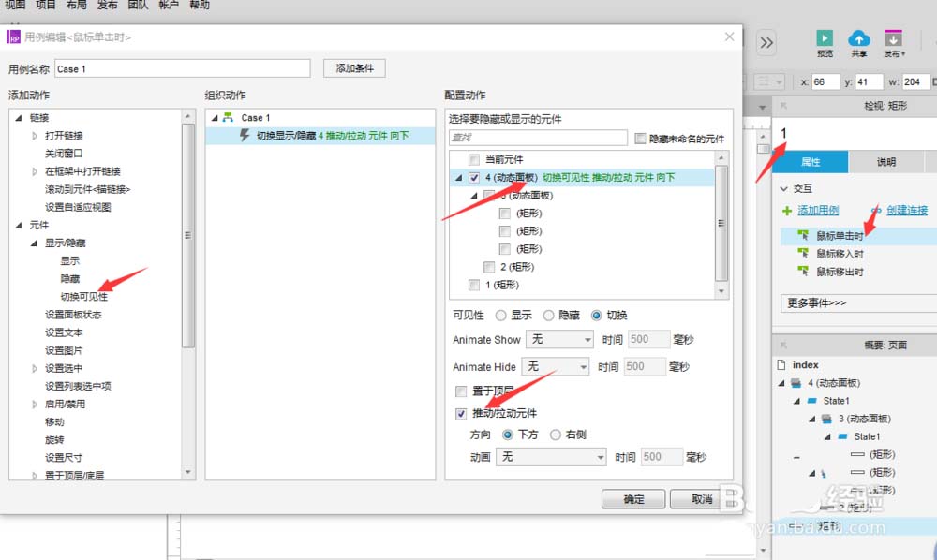Click the 添加动作 list scrollbar

pos(188,235)
